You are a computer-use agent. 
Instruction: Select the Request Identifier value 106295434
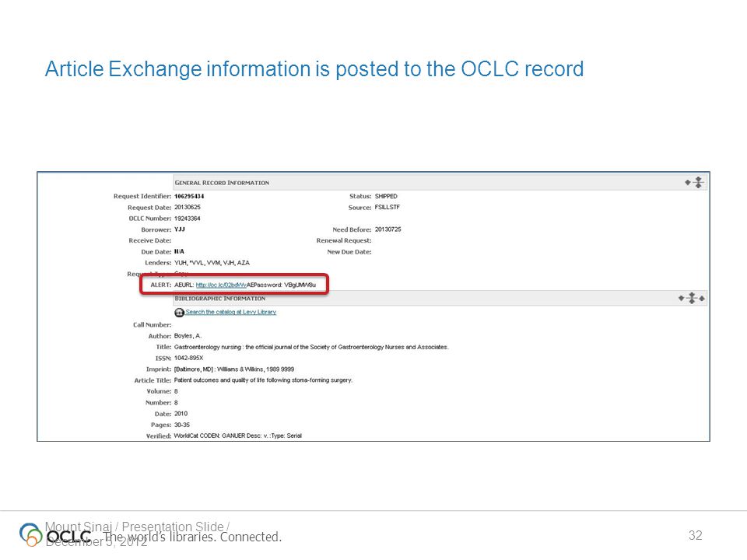click(x=189, y=196)
